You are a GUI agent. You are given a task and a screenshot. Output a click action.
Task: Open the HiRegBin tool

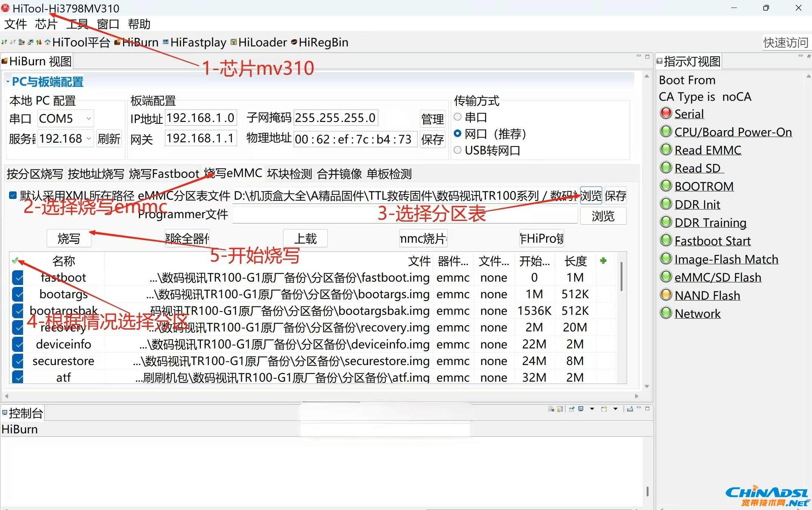(x=320, y=42)
